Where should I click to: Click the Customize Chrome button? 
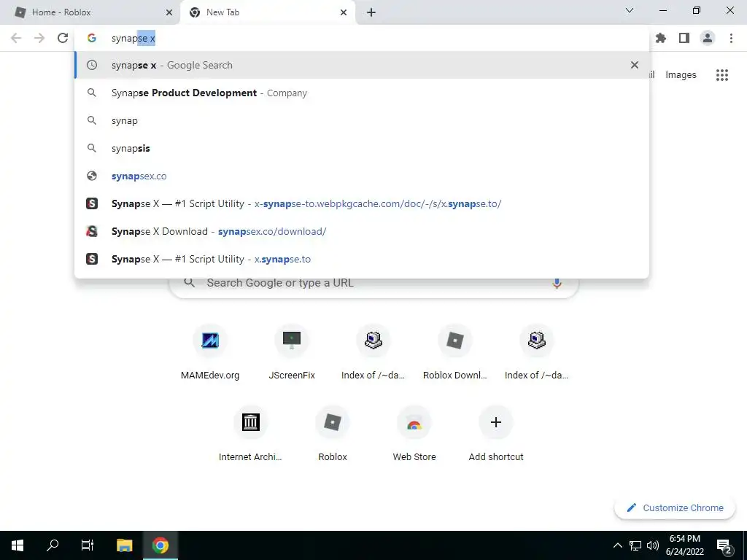675,507
